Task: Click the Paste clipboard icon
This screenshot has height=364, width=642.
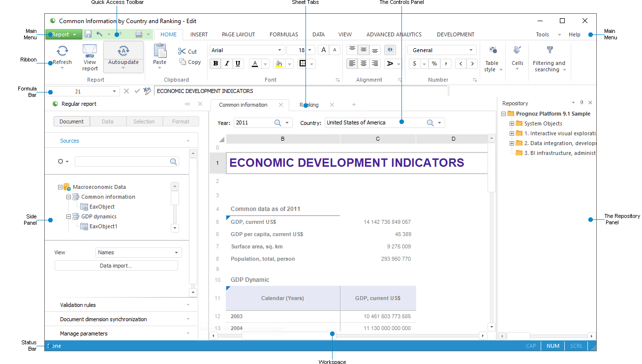Action: pyautogui.click(x=160, y=51)
